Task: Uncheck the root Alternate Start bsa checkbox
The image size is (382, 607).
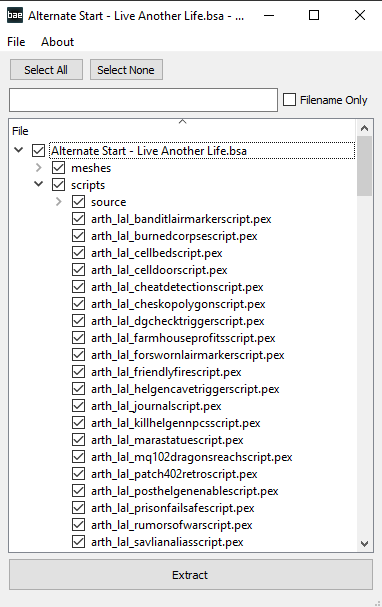Action: 38,151
